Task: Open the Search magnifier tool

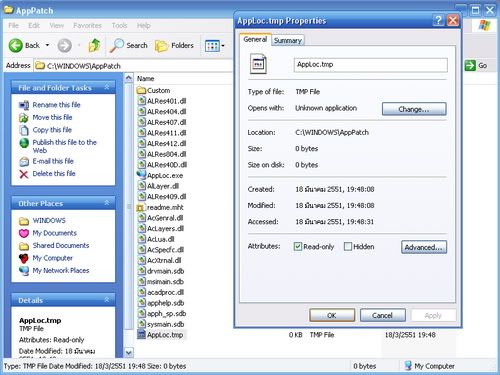Action: [x=129, y=45]
